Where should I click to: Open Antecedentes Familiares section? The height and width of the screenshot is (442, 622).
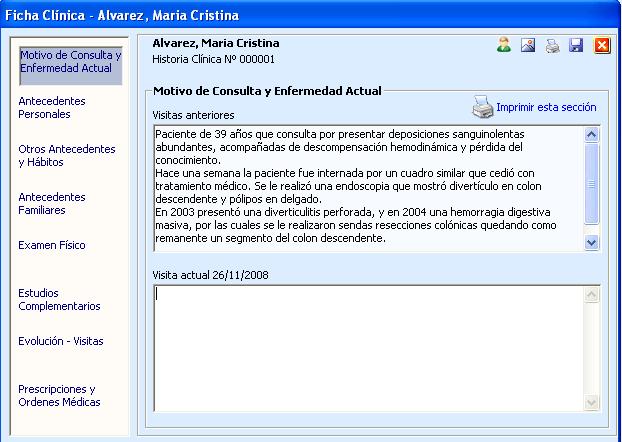coord(52,204)
